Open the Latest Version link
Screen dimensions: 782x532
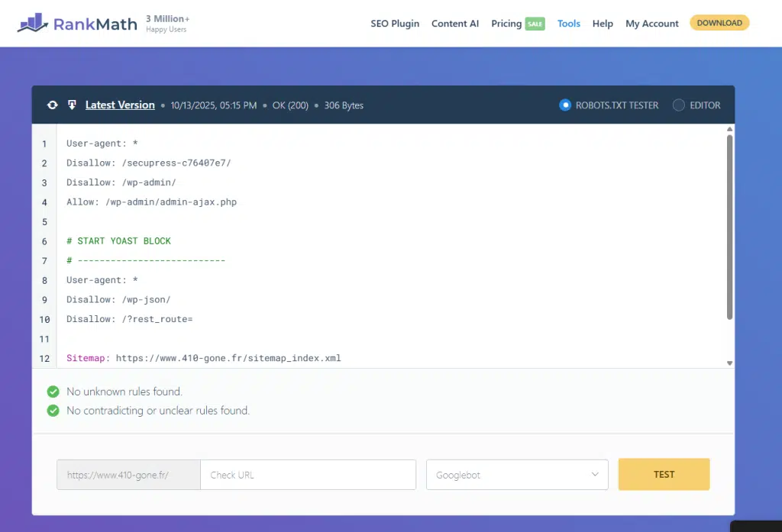[x=120, y=105]
